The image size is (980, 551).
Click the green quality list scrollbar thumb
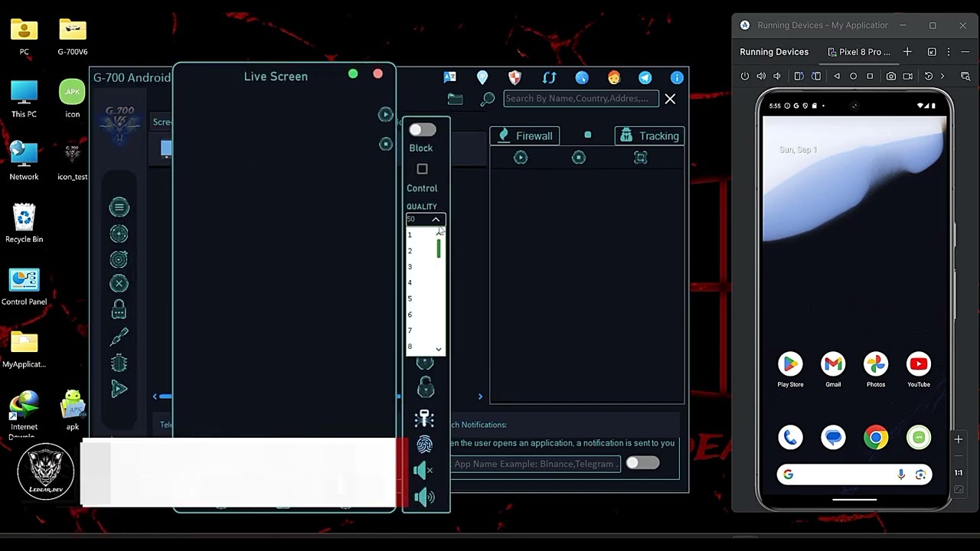pyautogui.click(x=439, y=249)
